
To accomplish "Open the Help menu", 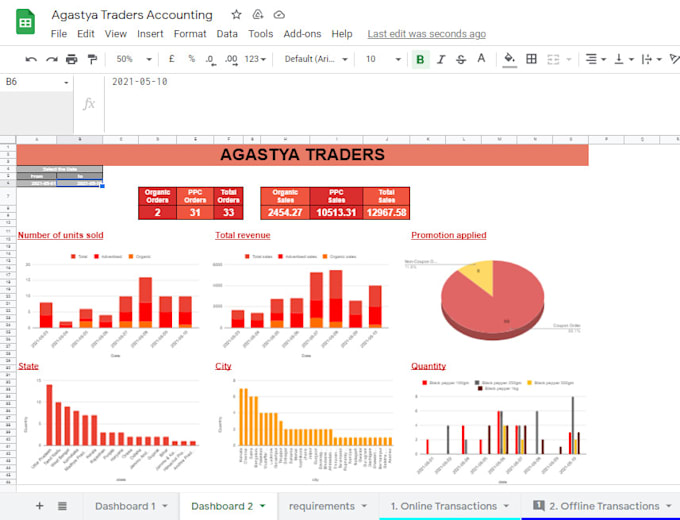I will [x=342, y=34].
